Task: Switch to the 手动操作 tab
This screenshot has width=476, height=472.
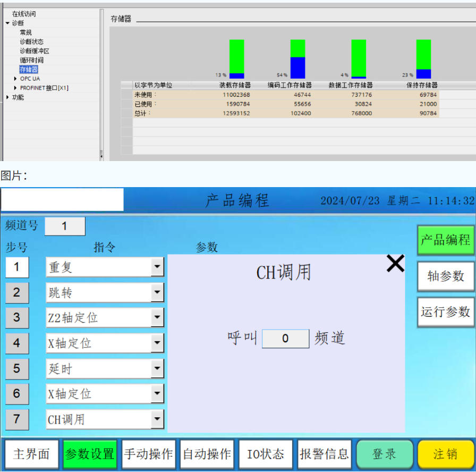Action: coord(148,454)
